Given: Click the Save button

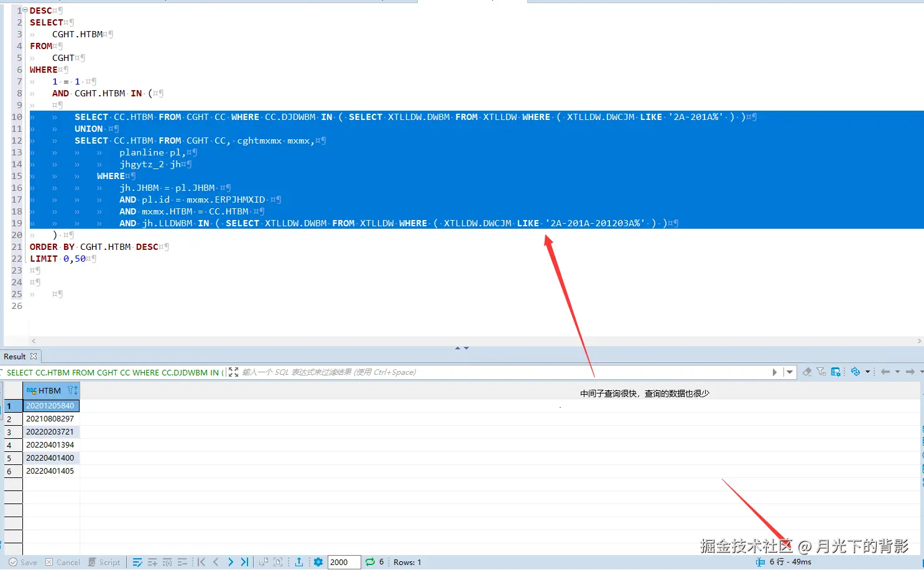Looking at the screenshot, I should 23,562.
